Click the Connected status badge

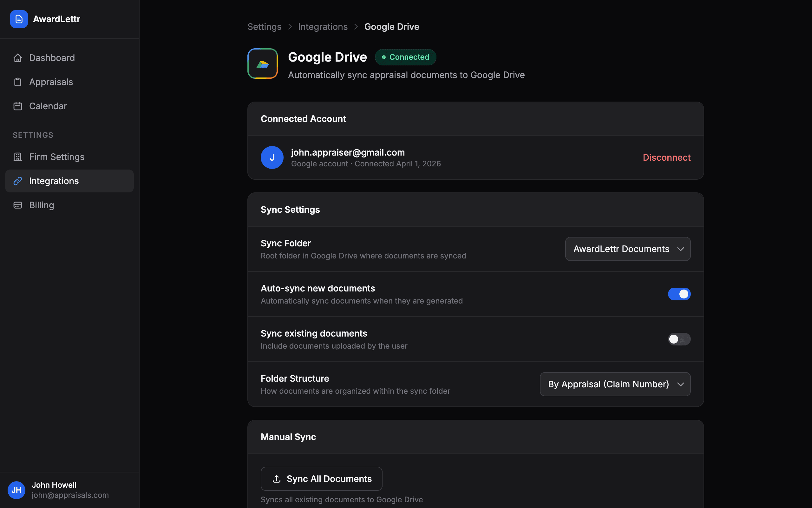point(405,57)
